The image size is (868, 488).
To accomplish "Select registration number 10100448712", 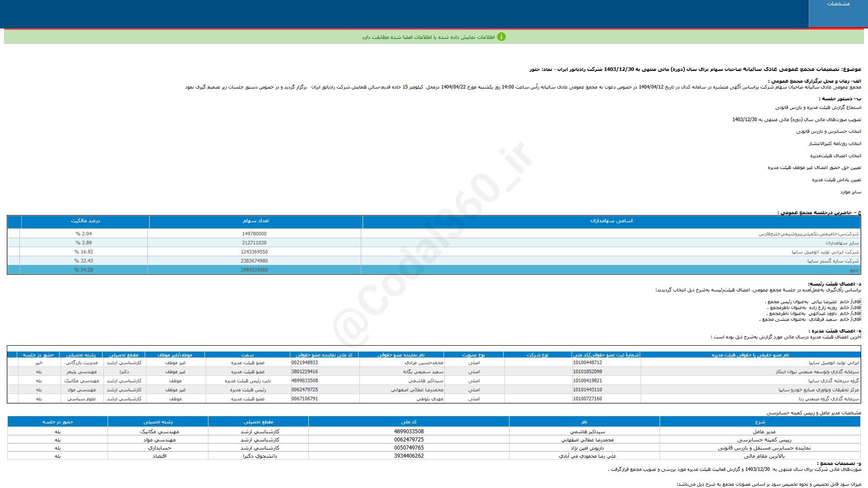I will pyautogui.click(x=587, y=363).
